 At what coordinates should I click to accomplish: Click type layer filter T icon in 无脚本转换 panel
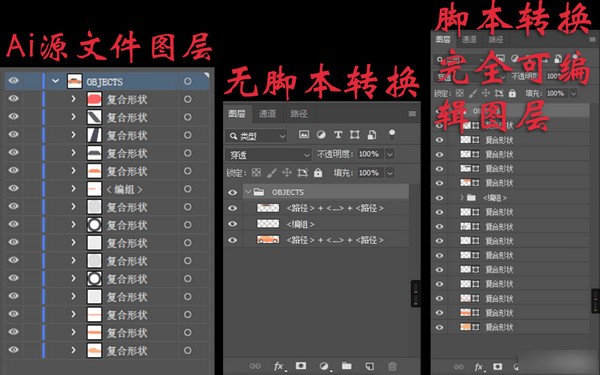coord(338,135)
